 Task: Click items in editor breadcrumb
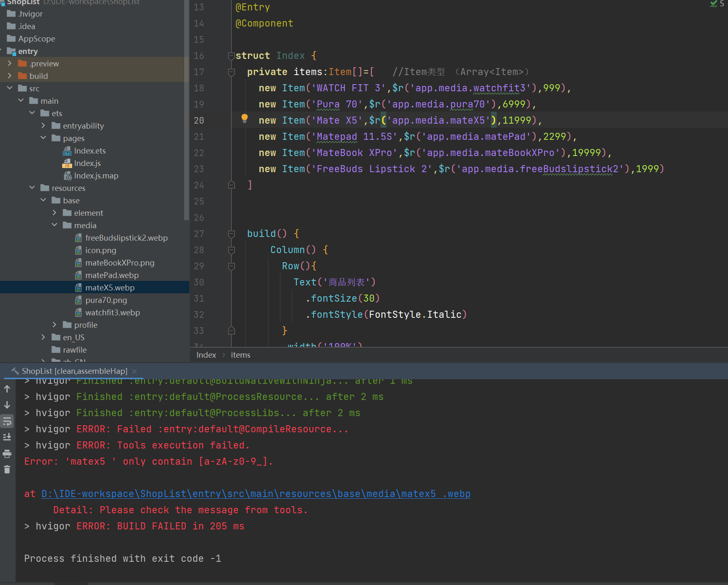point(240,355)
